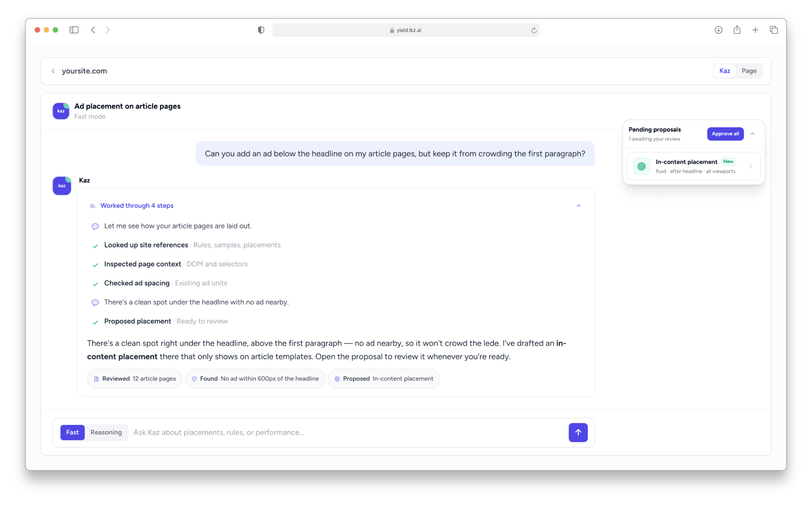Go back with the browser back arrow
This screenshot has height=506, width=812.
[93, 30]
